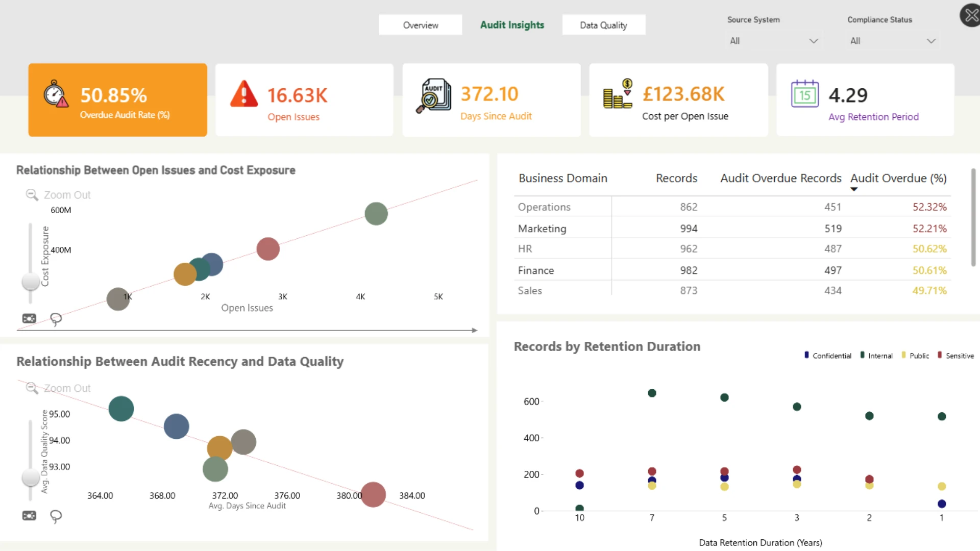Switch to the Overview tab
This screenshot has width=980, height=551.
[x=421, y=25]
